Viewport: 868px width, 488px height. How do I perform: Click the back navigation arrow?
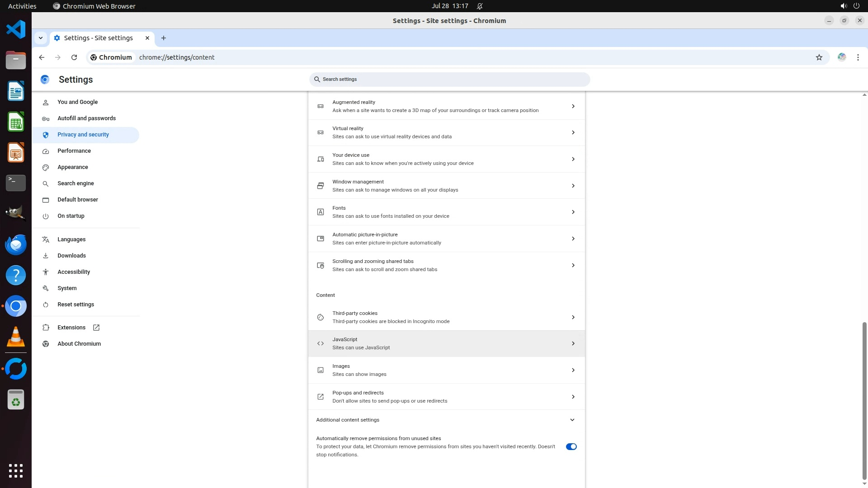pyautogui.click(x=42, y=57)
